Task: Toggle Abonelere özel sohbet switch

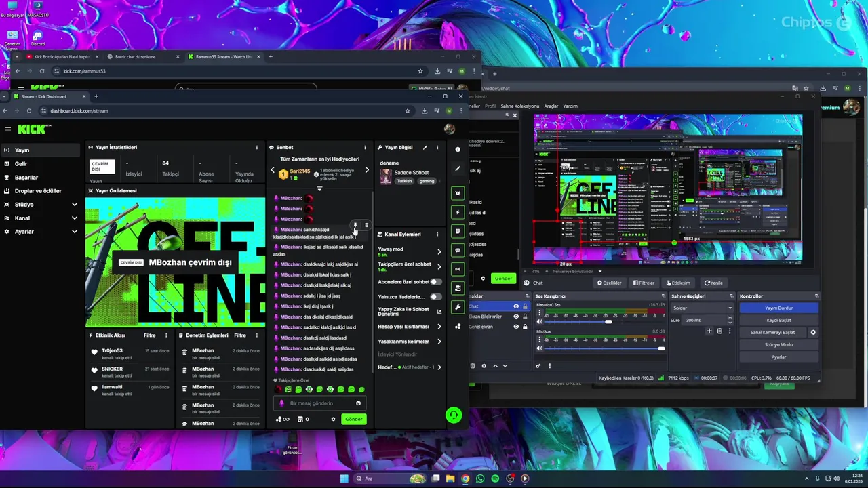Action: click(x=435, y=282)
